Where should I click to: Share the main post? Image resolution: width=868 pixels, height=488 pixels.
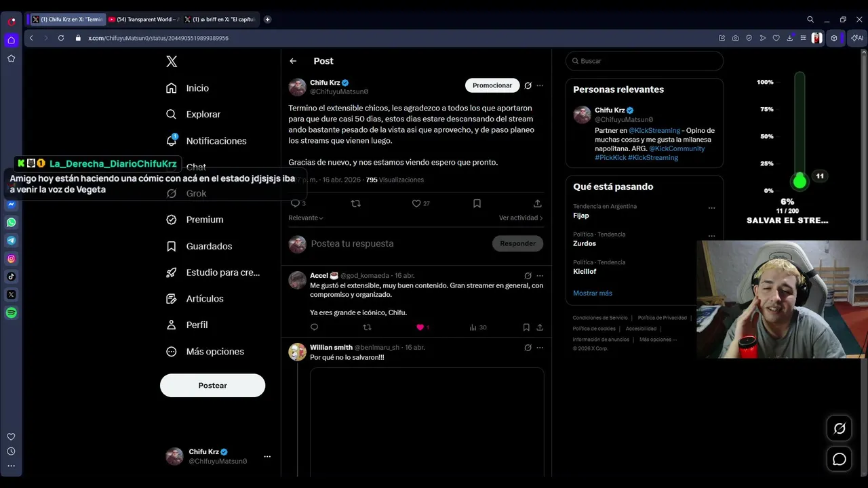point(538,203)
